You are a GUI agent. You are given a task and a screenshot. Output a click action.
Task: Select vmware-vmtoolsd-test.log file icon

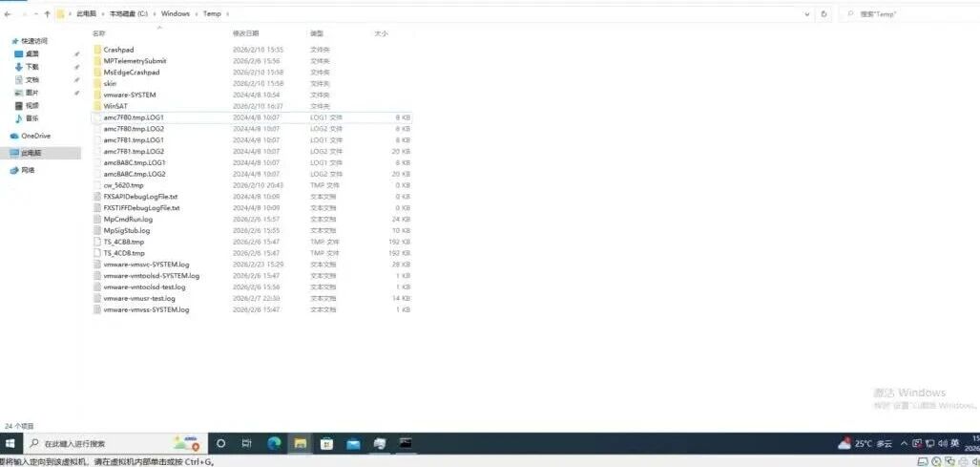pos(96,287)
